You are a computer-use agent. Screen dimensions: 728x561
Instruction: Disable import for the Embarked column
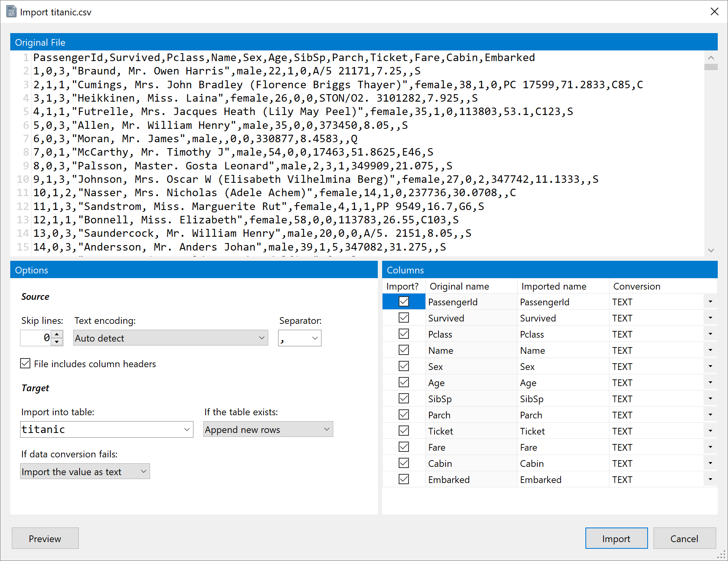403,479
